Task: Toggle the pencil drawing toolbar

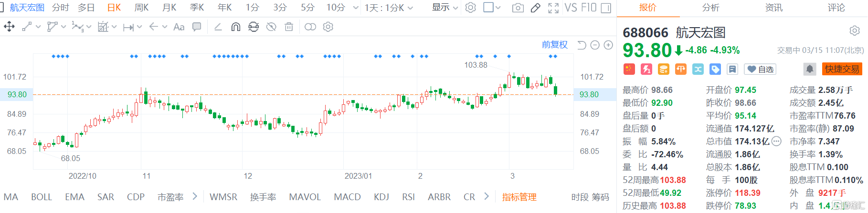Action: (536, 8)
